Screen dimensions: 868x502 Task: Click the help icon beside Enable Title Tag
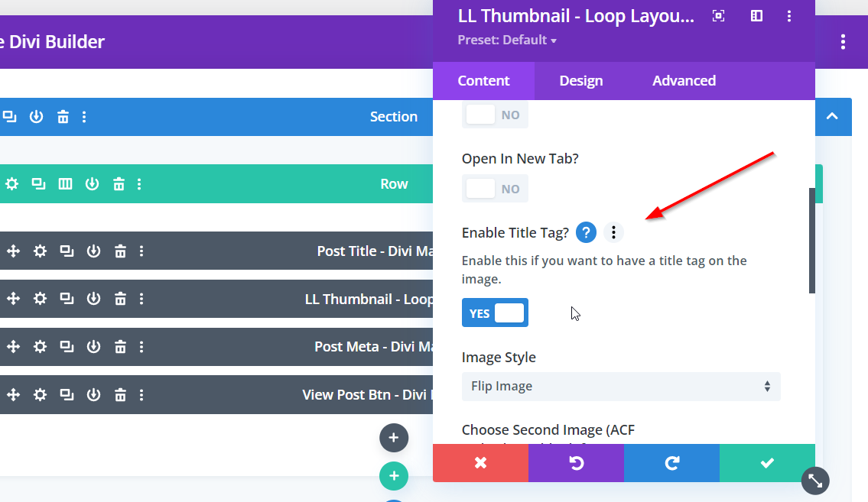coord(586,233)
